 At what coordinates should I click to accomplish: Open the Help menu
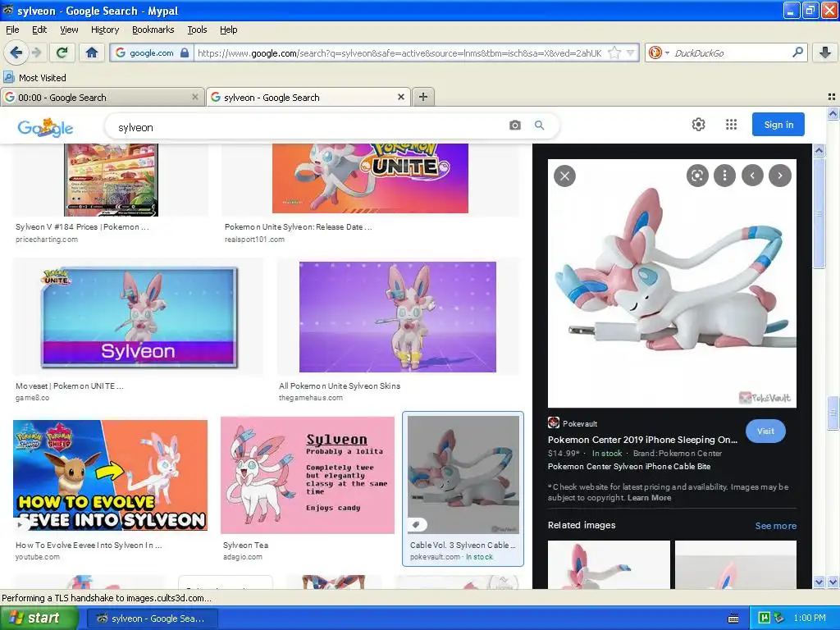click(228, 30)
